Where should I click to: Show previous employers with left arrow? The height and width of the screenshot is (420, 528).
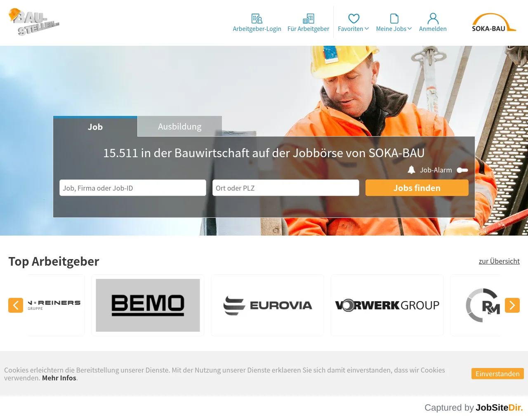pos(16,305)
